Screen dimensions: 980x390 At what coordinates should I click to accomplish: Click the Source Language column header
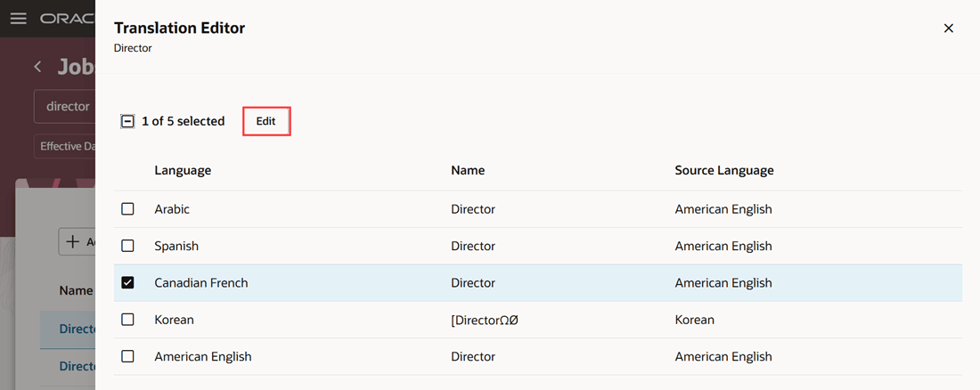point(724,170)
